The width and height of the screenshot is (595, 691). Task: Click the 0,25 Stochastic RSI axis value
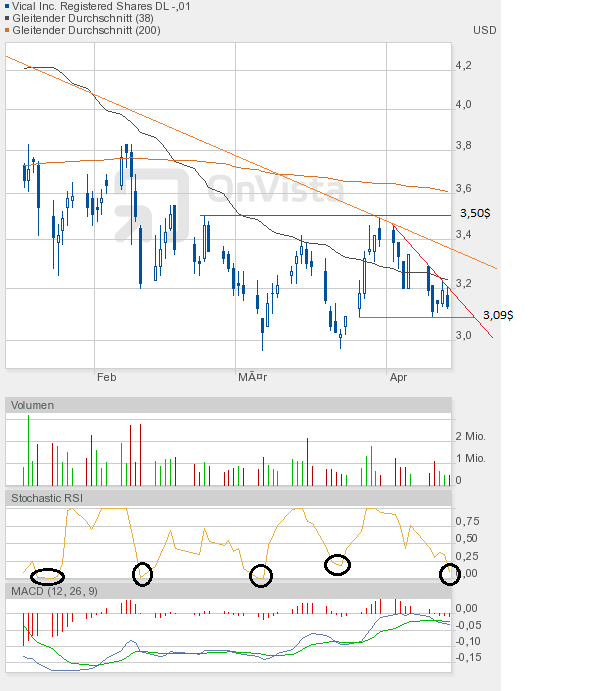pos(467,556)
